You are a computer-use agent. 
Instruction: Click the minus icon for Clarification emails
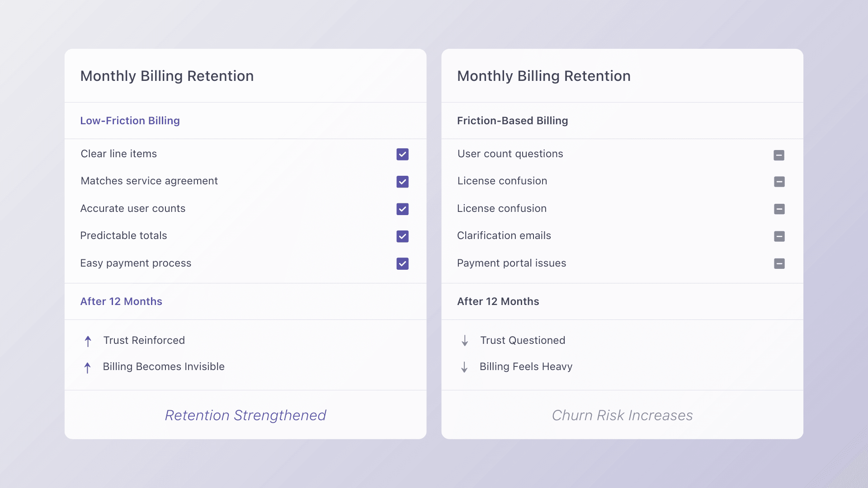point(779,236)
